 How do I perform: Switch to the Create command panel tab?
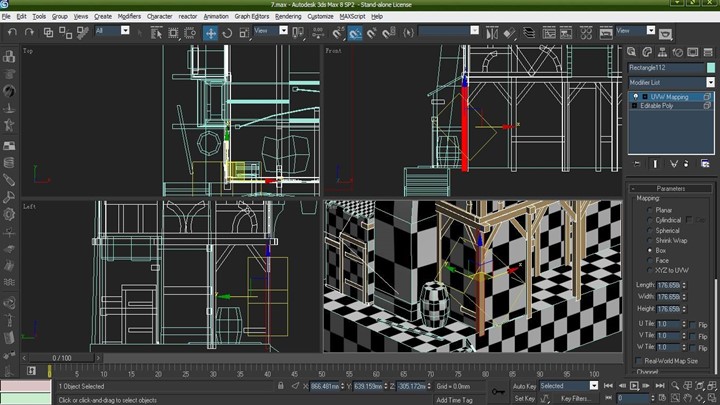[631, 52]
